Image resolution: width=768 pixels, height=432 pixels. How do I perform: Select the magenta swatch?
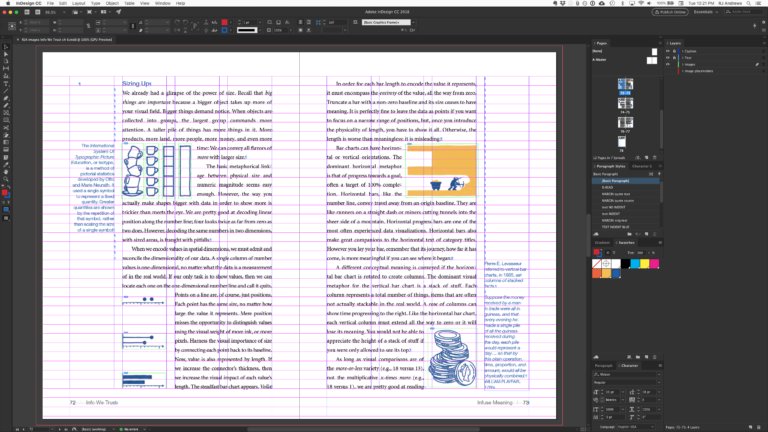654,264
